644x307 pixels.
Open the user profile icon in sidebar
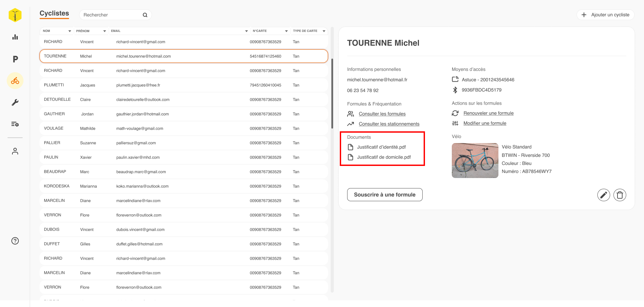(15, 151)
